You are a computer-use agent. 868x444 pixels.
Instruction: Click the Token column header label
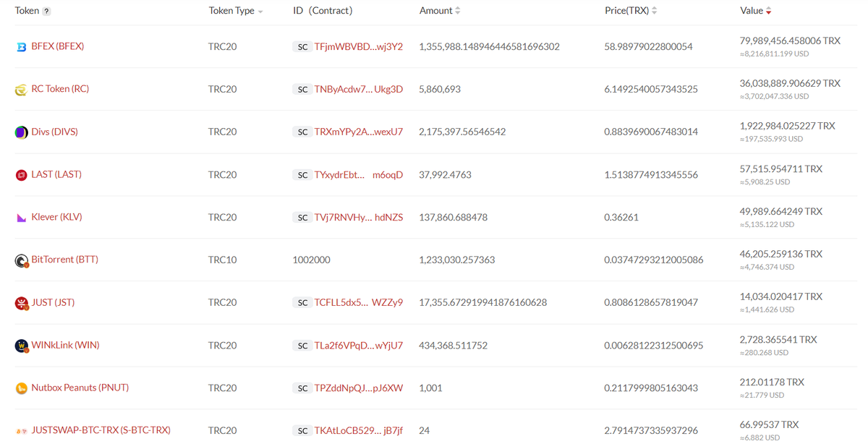tap(27, 11)
